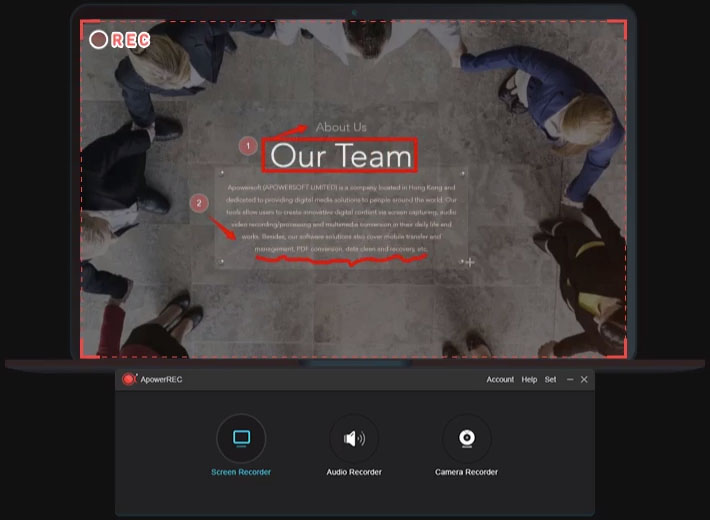Launch the Camera Recorder webcam icon
The image size is (710, 520).
click(466, 438)
